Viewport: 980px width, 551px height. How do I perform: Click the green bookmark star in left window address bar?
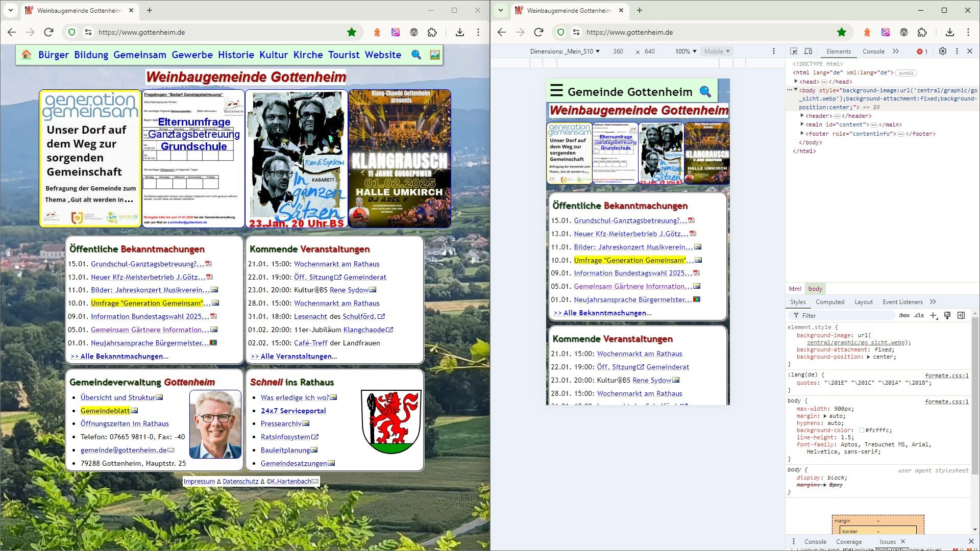click(352, 32)
